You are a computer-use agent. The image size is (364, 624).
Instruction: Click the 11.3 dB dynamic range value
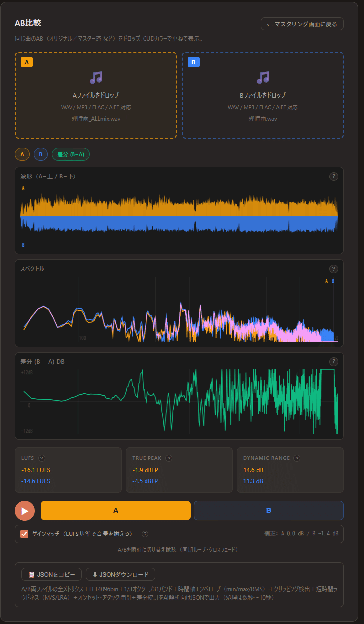coord(253,481)
